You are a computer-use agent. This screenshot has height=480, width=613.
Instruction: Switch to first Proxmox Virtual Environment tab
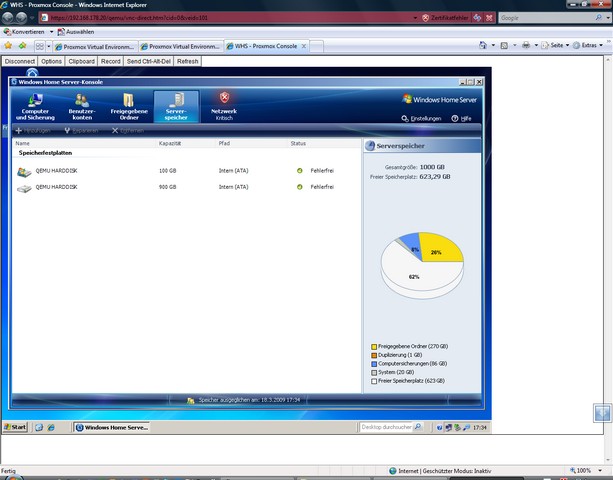95,47
